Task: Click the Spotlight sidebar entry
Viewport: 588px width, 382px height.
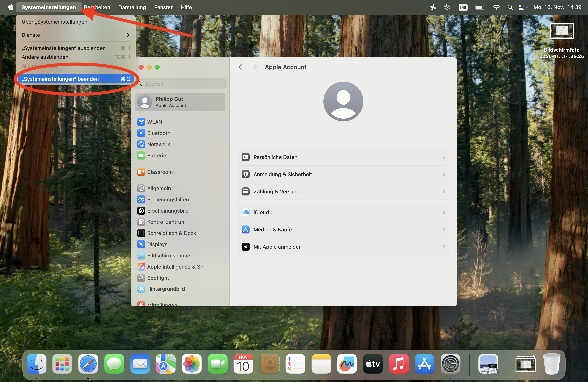Action: click(x=158, y=278)
